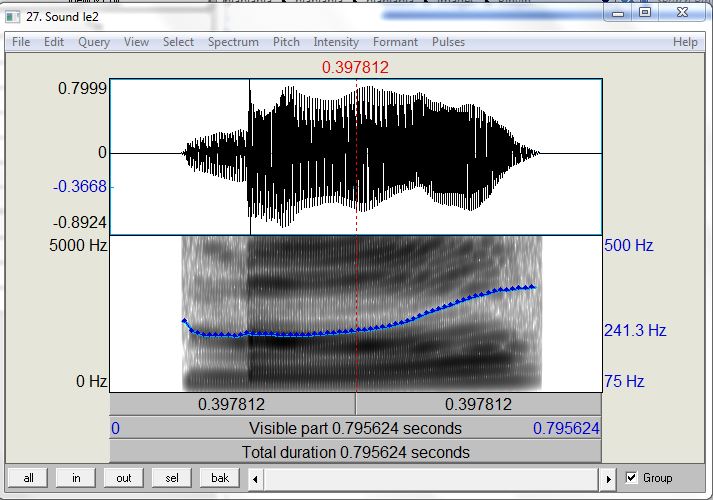Click the 'all' zoom button

click(x=28, y=478)
